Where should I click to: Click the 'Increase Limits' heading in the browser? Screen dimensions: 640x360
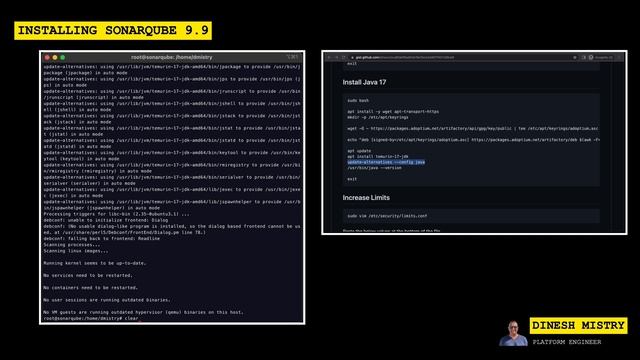click(x=366, y=198)
